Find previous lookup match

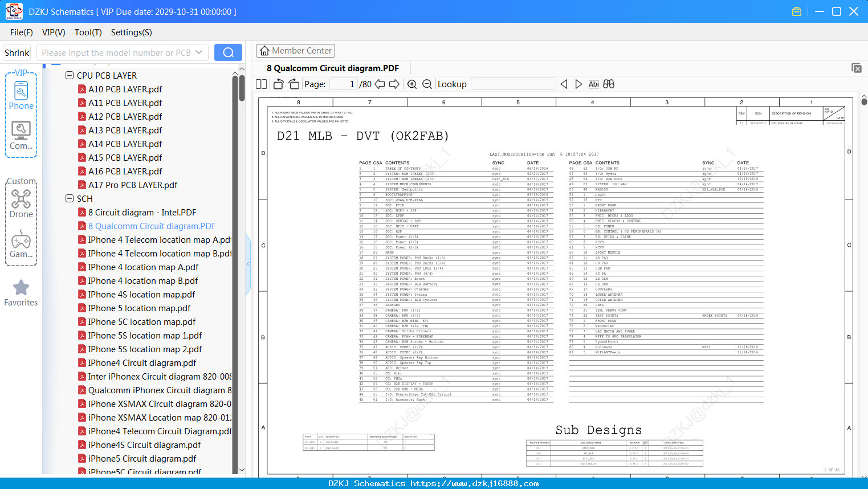click(564, 84)
